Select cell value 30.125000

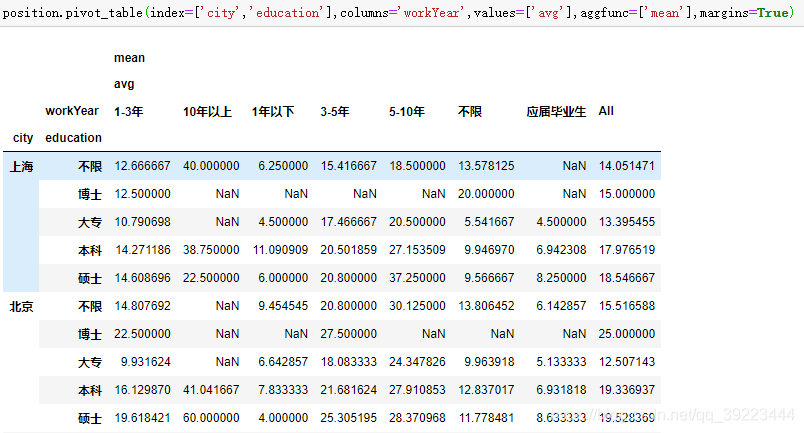[x=417, y=306]
